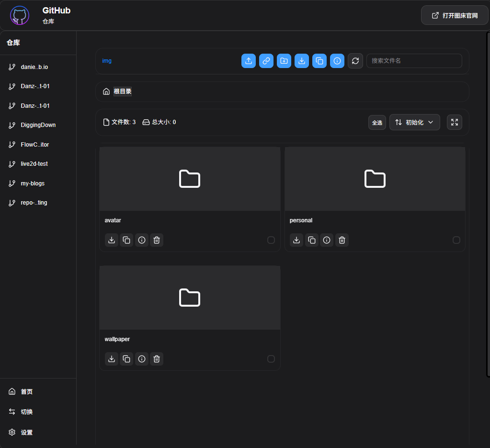Image resolution: width=490 pixels, height=448 pixels.
Task: Open the copy link icon in the toolbar
Action: click(266, 61)
